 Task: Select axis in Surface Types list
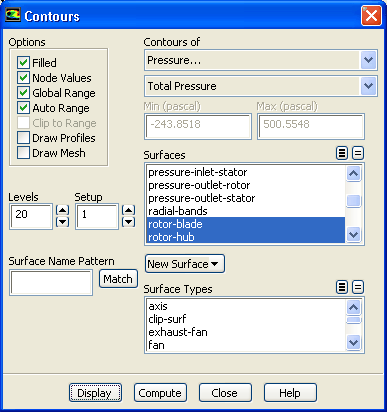click(246, 306)
